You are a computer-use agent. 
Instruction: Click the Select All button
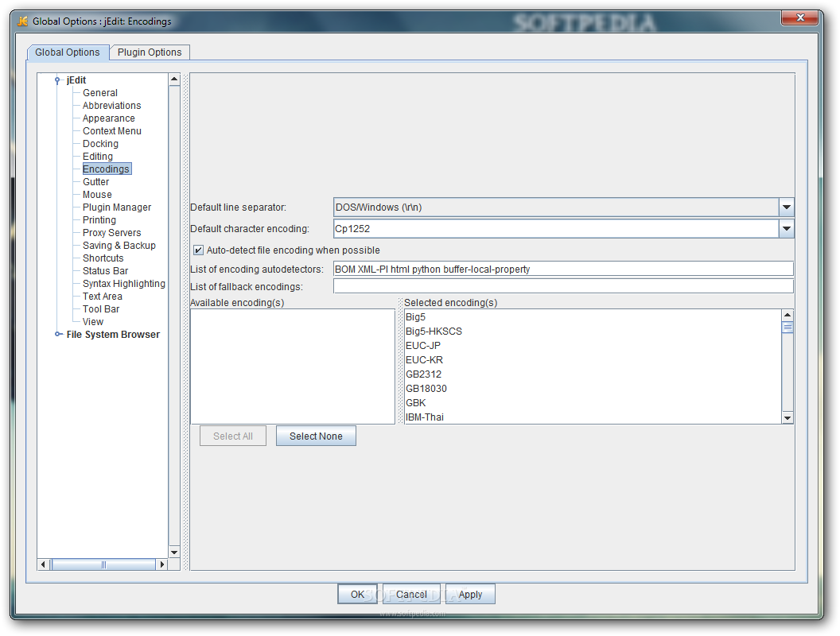pos(233,436)
